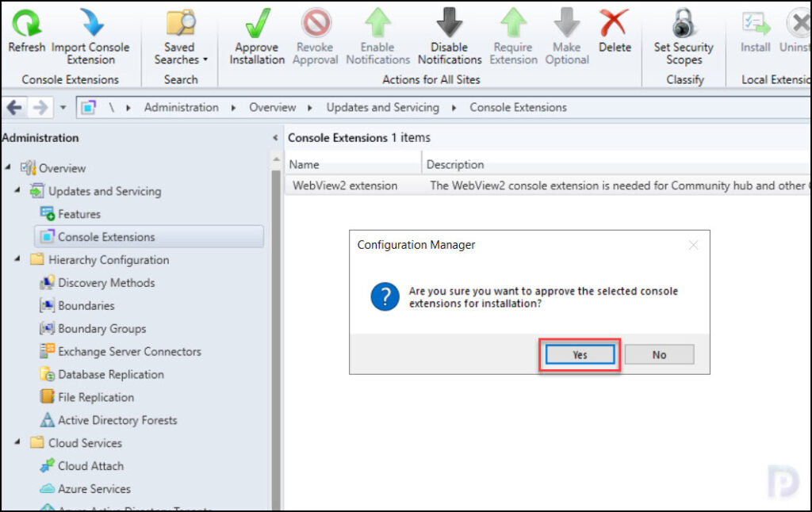This screenshot has height=512, width=812.
Task: Click Disable Notifications icon
Action: click(x=449, y=23)
